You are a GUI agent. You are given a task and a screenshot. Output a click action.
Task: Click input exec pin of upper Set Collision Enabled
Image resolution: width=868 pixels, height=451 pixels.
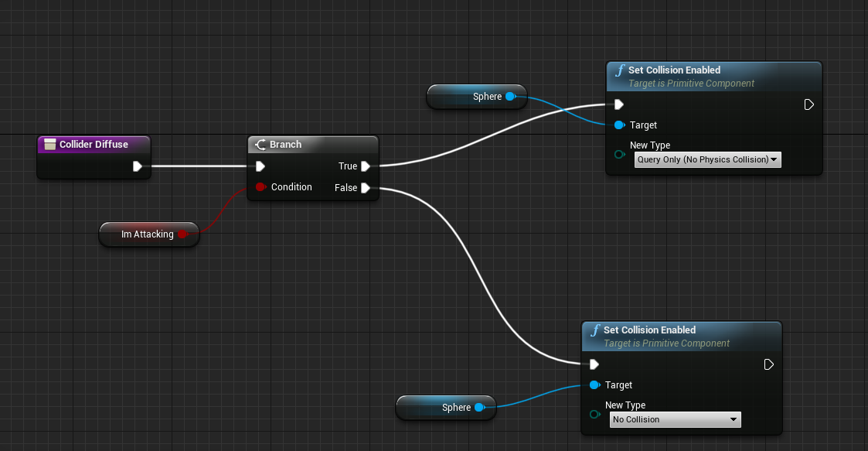(618, 104)
